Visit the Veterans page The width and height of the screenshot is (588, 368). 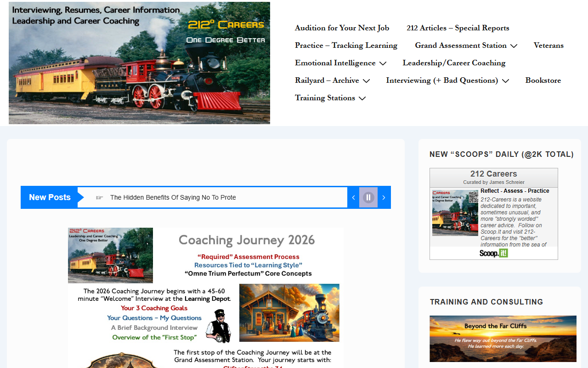[548, 46]
